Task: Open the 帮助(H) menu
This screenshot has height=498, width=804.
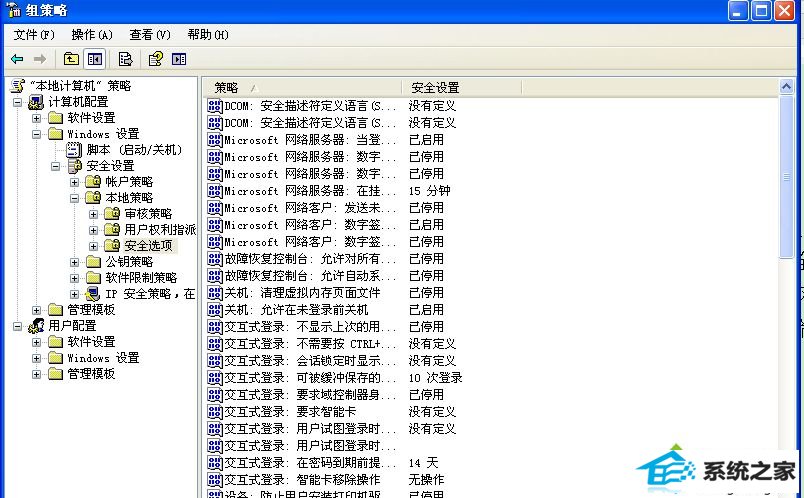Action: [208, 35]
